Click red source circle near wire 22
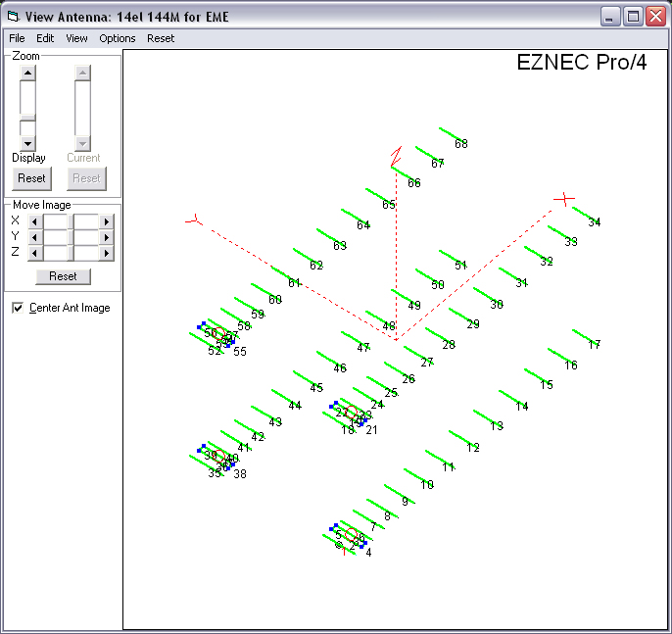This screenshot has width=672, height=634. pos(351,412)
